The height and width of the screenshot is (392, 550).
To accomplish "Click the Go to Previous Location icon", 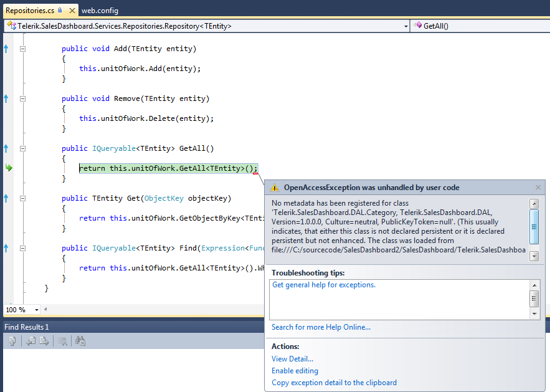I will coord(30,341).
